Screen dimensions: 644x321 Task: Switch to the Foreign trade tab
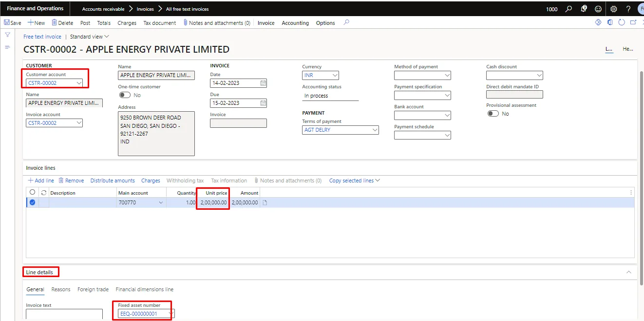(93, 289)
